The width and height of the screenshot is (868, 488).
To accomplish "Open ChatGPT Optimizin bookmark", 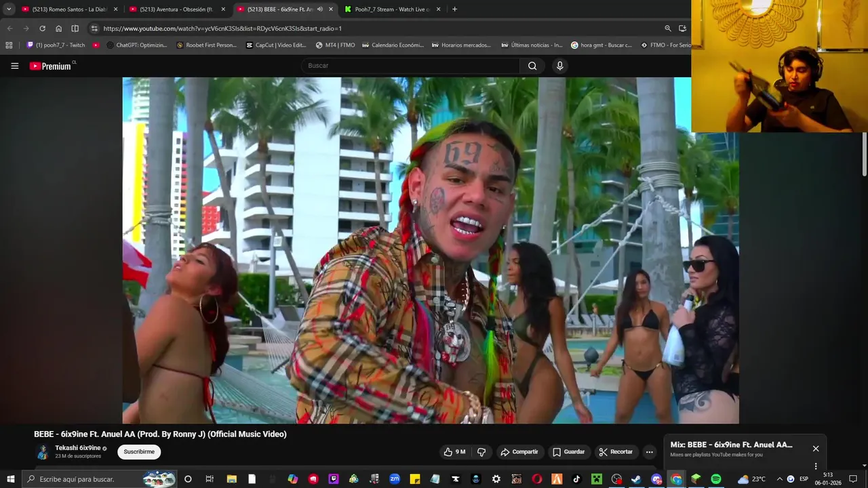I will [136, 45].
